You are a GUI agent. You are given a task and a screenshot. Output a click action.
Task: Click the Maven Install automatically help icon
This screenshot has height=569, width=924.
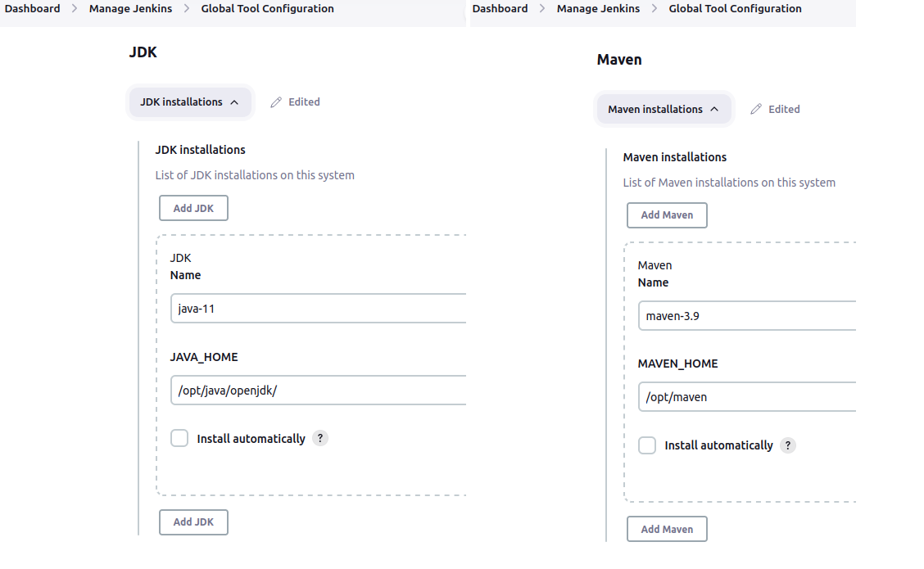788,445
